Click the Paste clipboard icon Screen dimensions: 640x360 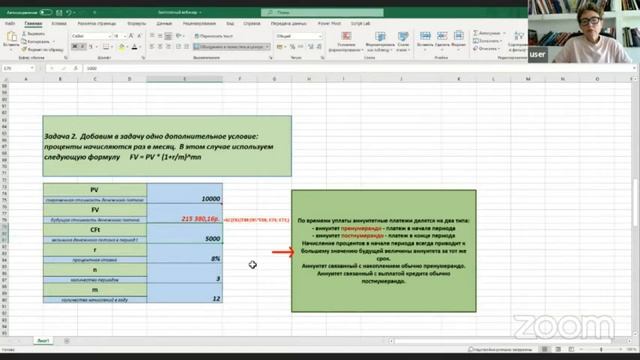click(11, 37)
